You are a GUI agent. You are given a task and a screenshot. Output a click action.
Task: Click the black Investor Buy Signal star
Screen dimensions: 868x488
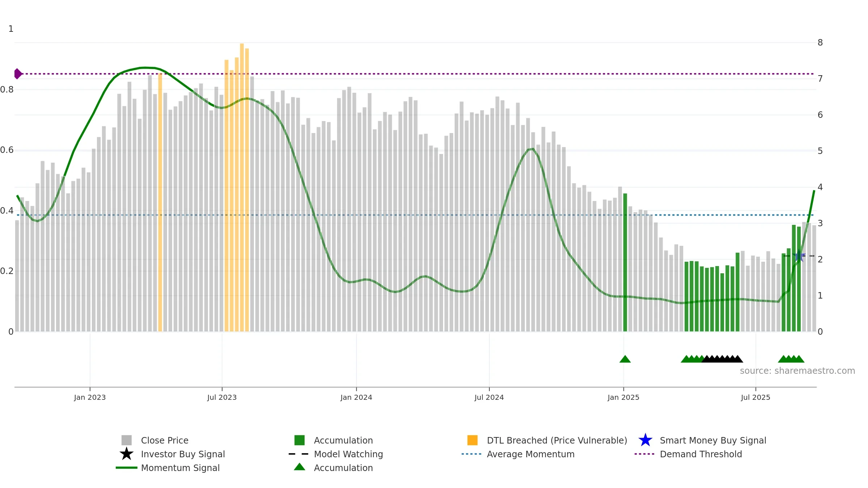tap(127, 454)
